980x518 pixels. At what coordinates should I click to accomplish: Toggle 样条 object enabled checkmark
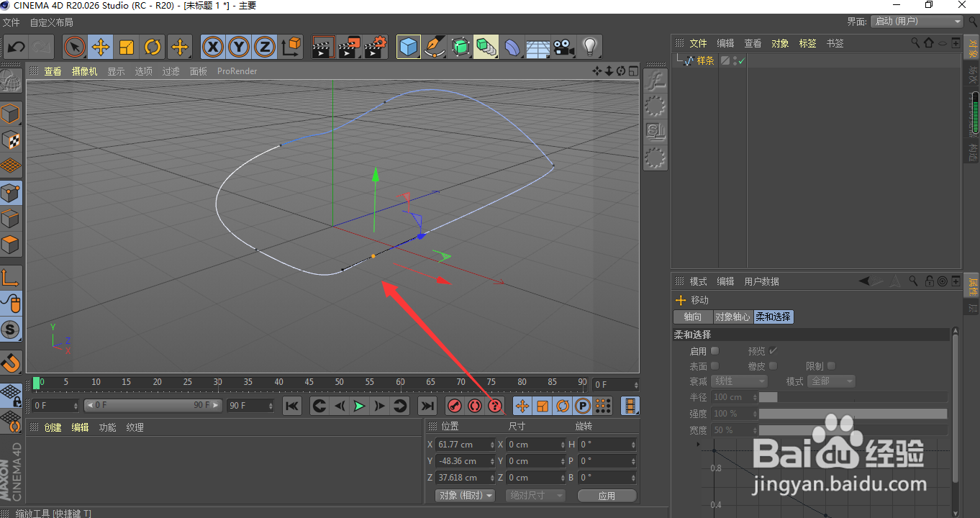[741, 61]
